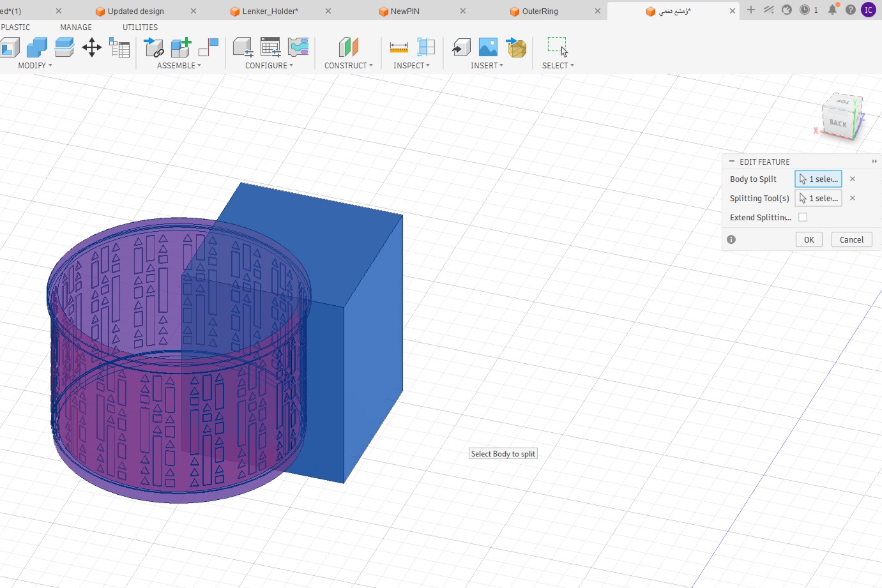Click OK in Edit Feature dialog
882x588 pixels.
tap(809, 239)
